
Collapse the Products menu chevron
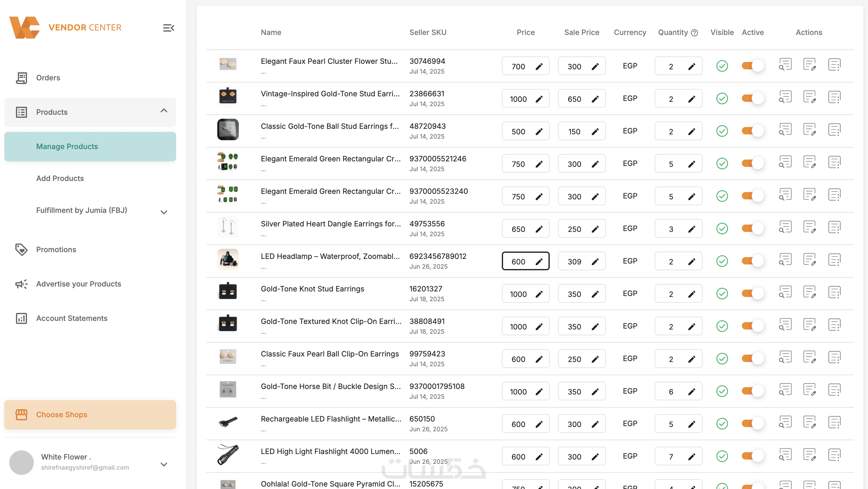pyautogui.click(x=164, y=111)
